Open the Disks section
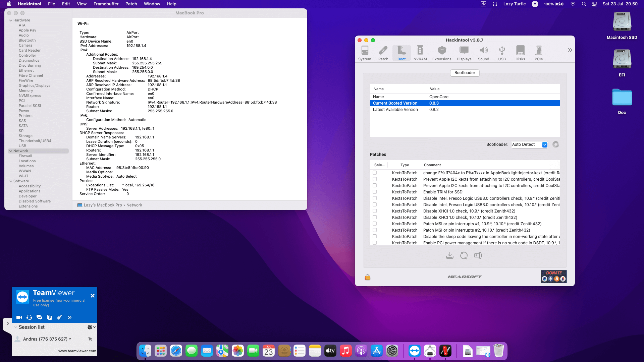 coord(520,53)
